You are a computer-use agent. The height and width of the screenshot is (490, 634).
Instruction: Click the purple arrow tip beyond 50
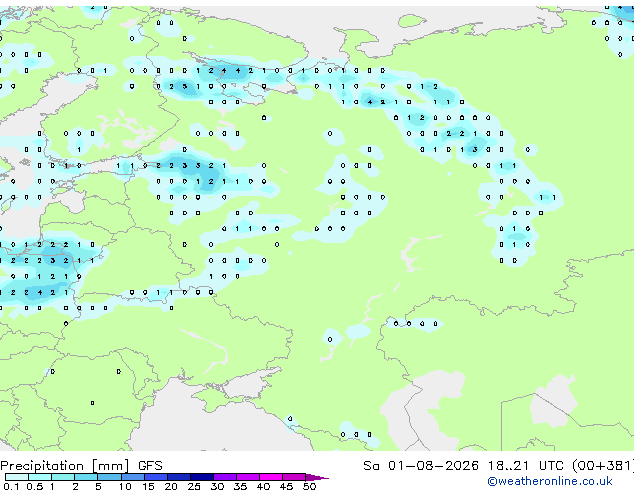(x=317, y=478)
